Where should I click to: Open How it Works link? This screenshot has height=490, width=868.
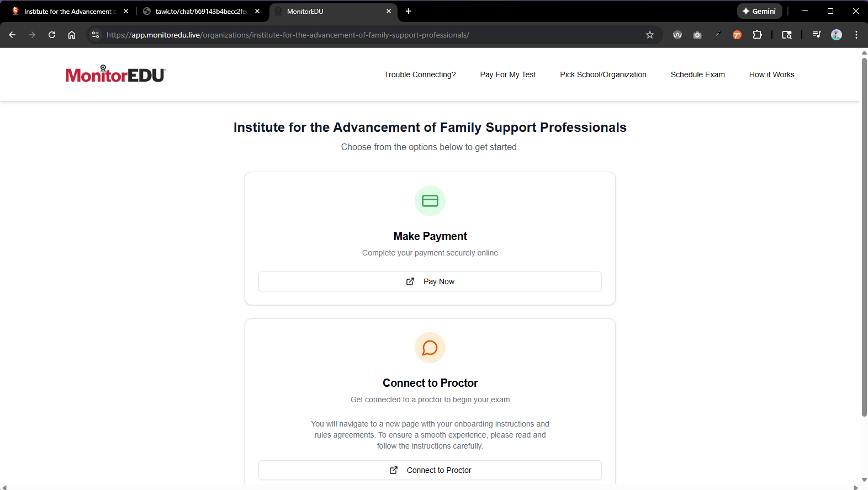tap(772, 74)
